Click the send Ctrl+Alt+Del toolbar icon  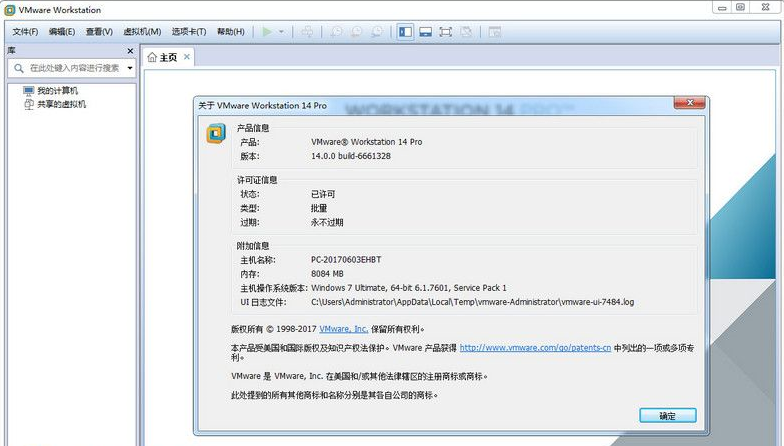pos(307,32)
